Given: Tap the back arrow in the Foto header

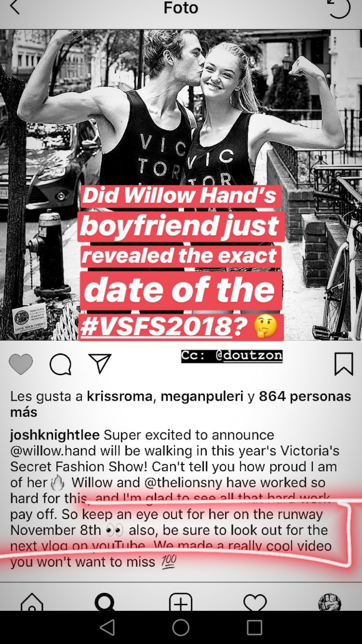Looking at the screenshot, I should 15,7.
